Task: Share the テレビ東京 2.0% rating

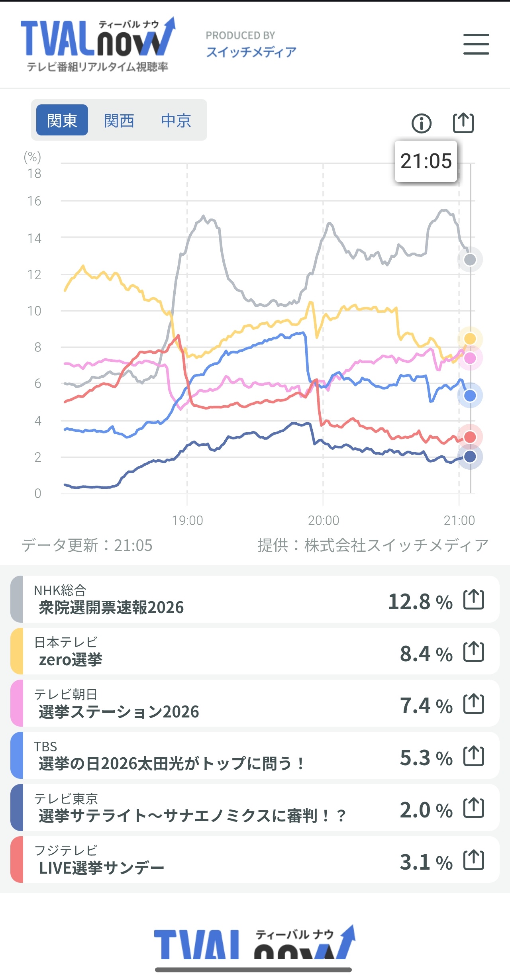Action: [474, 808]
